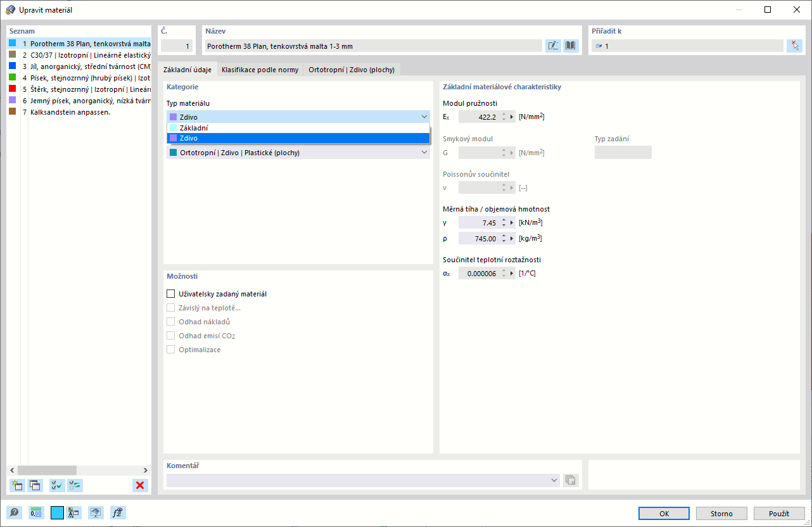Click the material name field Porotherm 38 Plan

click(373, 46)
